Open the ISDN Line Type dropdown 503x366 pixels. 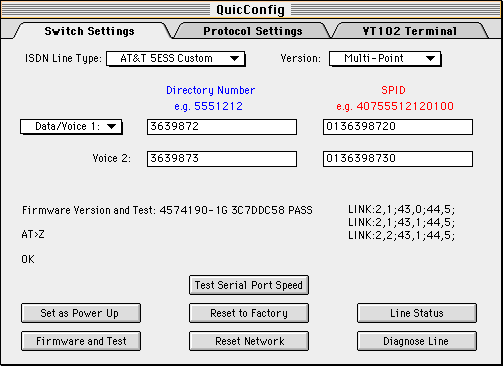176,59
